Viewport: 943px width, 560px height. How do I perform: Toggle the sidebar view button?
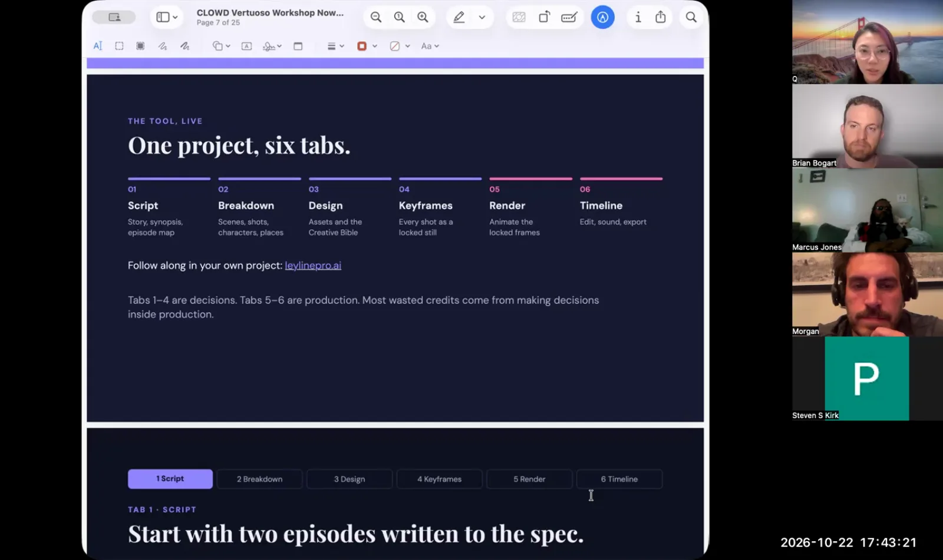pos(163,17)
